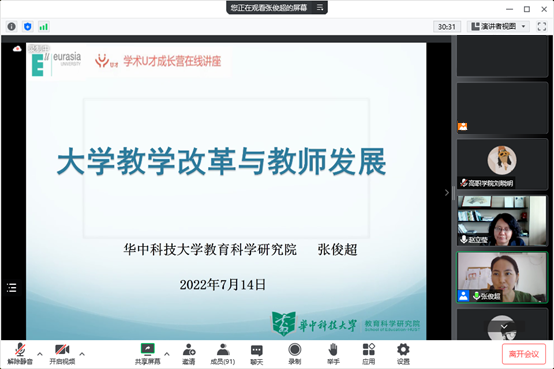554x369 pixels.
Task: Open the Apps (应用) icon
Action: pos(369,354)
